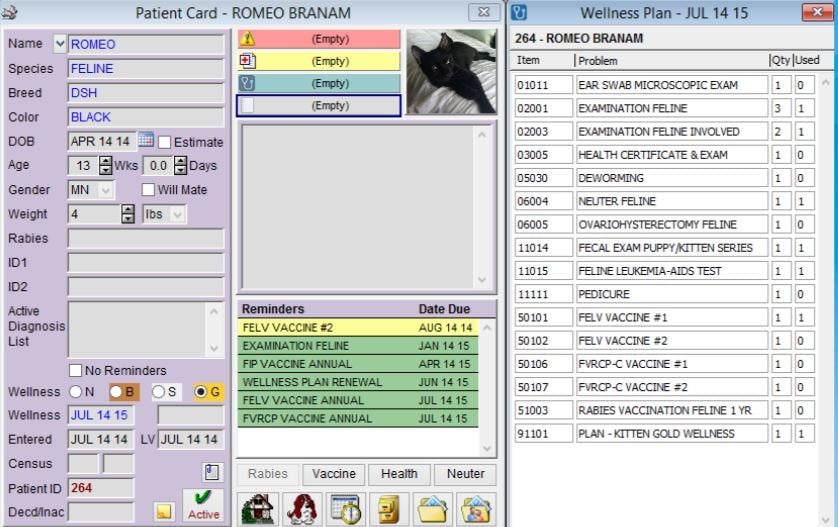Screen dimensions: 838x527
Task: Select item code 51003 rabies vaccination
Action: tap(544, 410)
